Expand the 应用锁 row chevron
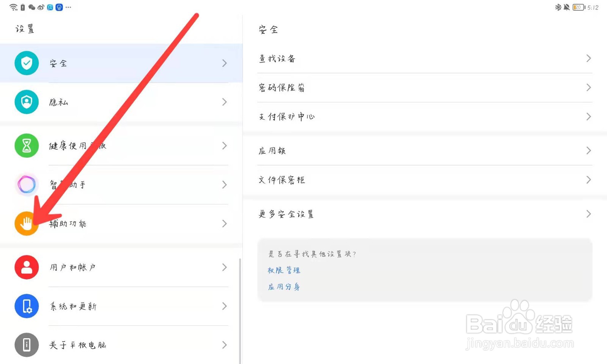 (588, 151)
